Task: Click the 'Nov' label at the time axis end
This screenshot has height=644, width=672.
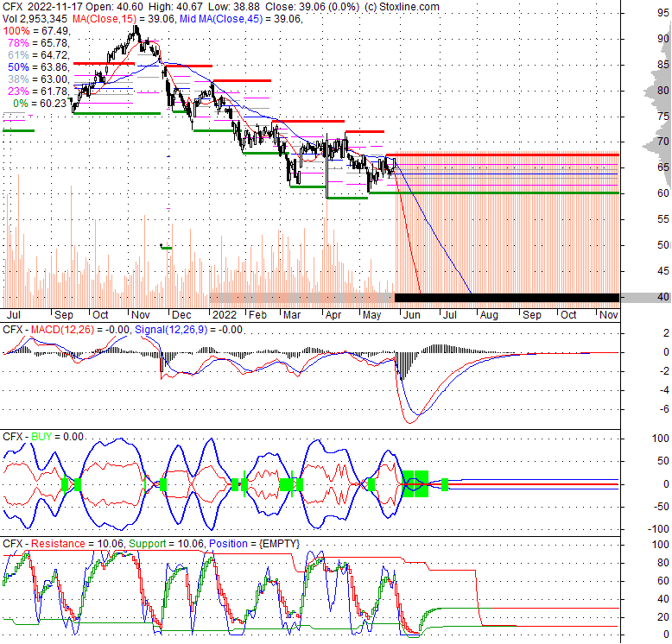Action: point(609,315)
